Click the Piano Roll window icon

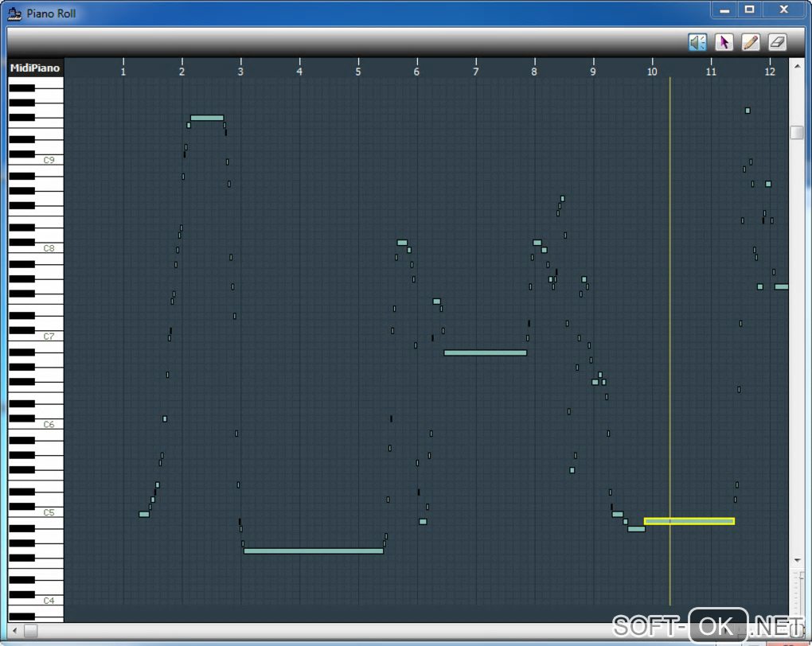[x=14, y=14]
